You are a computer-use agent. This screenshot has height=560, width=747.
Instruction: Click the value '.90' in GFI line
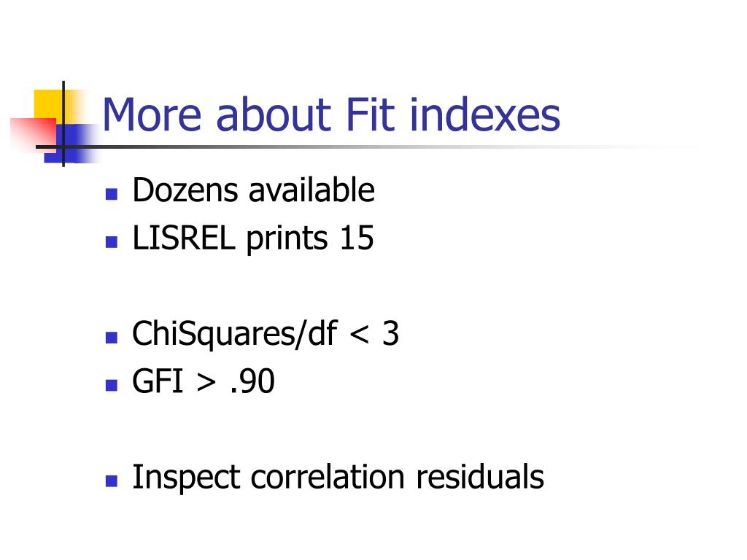252,381
